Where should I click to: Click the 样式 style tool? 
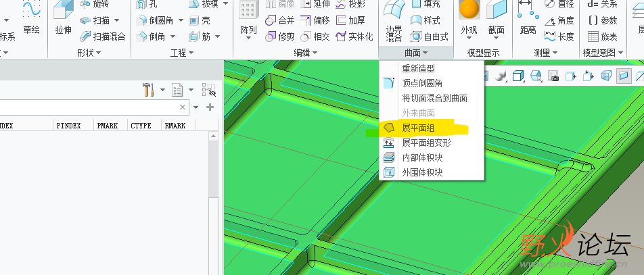click(x=425, y=20)
